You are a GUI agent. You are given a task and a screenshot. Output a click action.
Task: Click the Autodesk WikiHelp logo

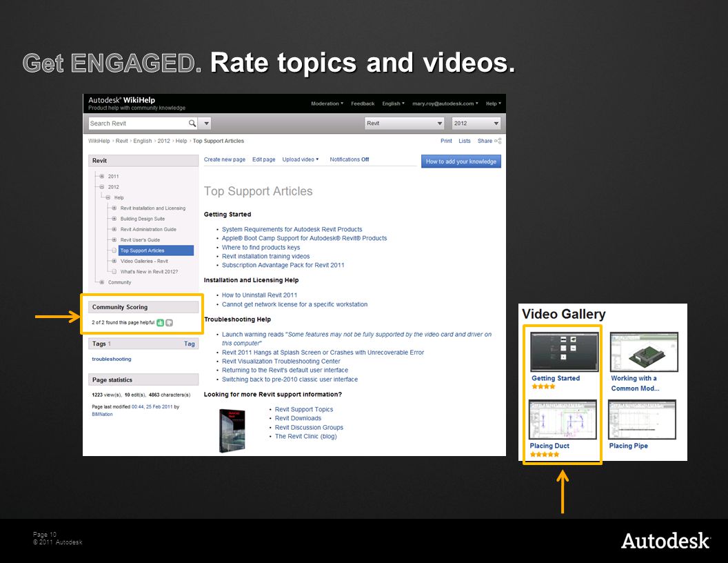[121, 100]
